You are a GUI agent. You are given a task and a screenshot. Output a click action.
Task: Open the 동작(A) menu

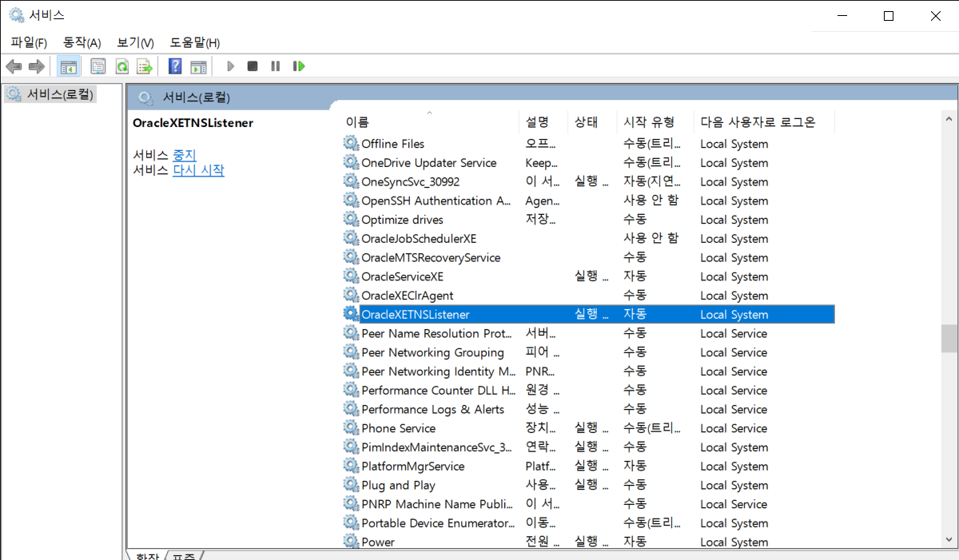[x=82, y=42]
